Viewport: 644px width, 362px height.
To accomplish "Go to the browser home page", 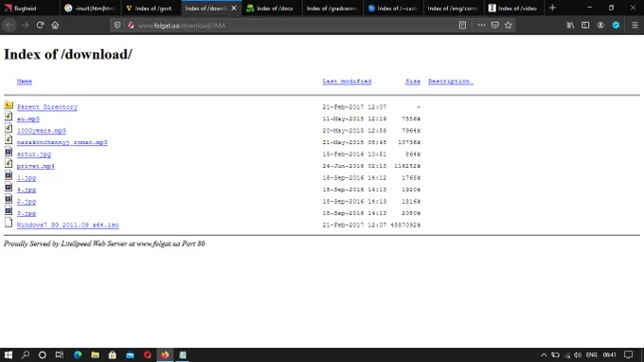I will tap(55, 25).
